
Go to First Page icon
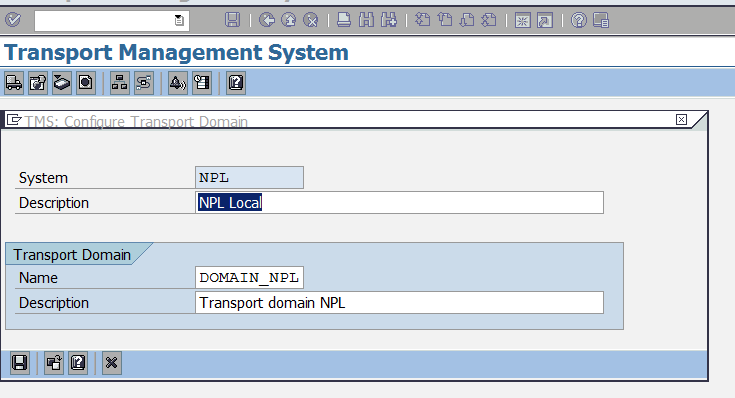click(x=422, y=20)
